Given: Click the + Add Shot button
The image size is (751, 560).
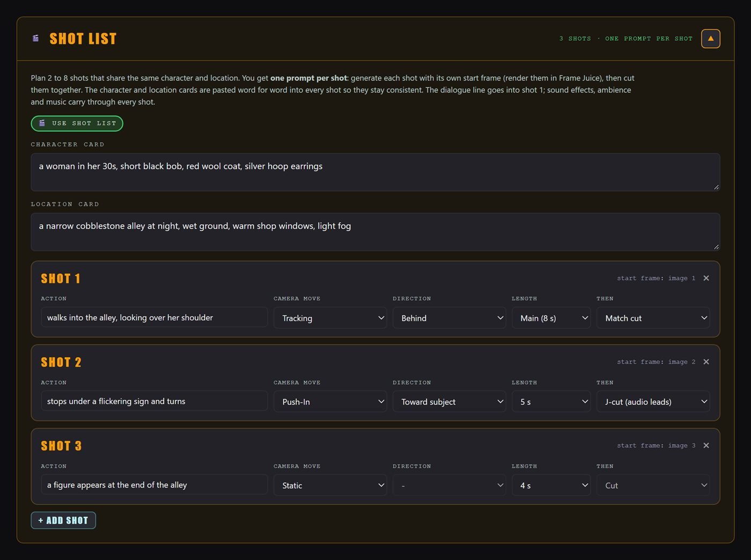Looking at the screenshot, I should click(63, 520).
